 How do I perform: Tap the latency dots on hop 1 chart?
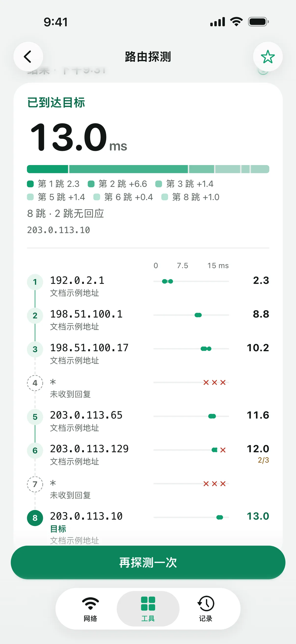point(167,281)
